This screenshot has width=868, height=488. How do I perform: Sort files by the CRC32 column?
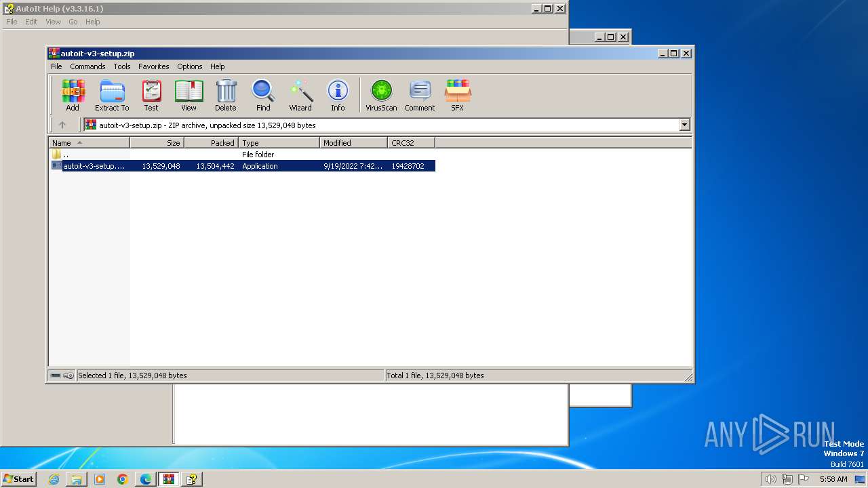tap(411, 143)
